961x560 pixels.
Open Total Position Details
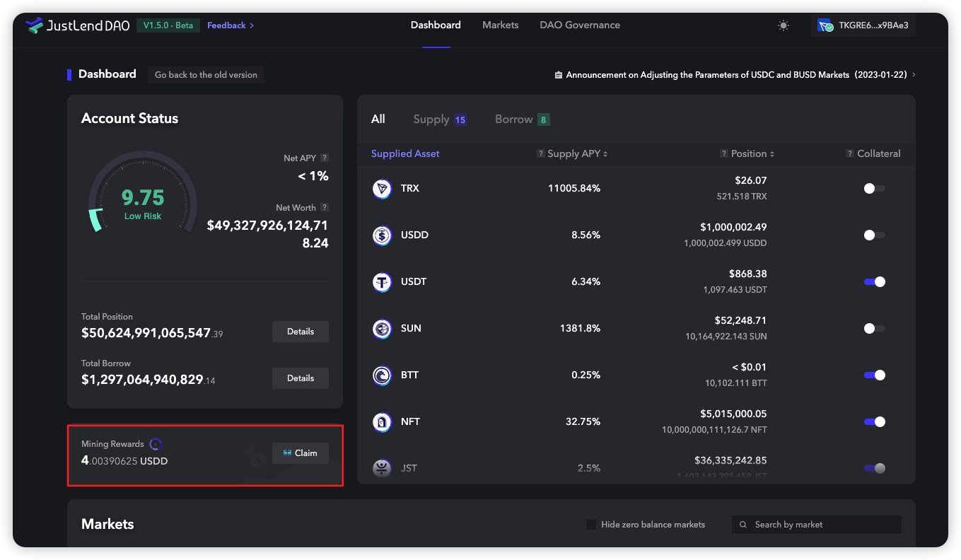pos(301,332)
